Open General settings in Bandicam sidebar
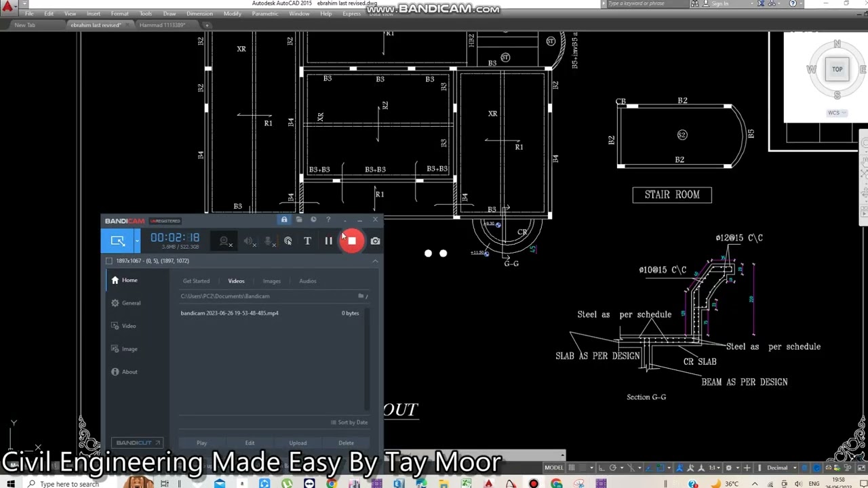 [x=131, y=303]
